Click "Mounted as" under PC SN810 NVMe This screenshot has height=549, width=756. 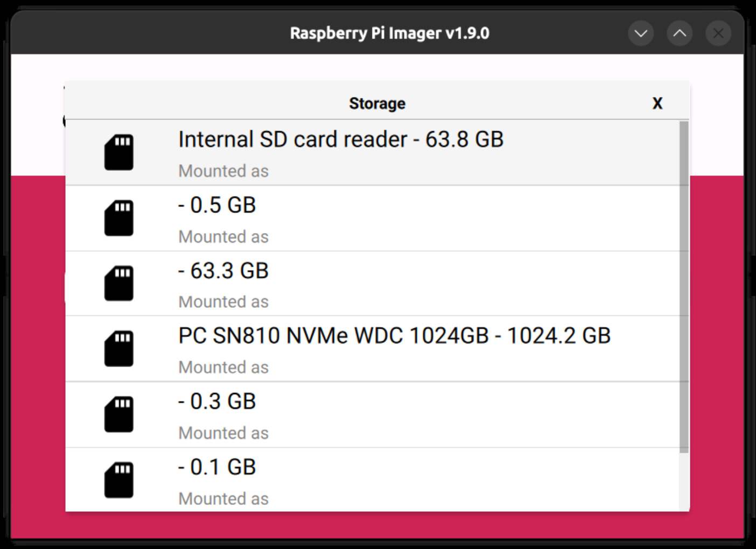pos(223,368)
